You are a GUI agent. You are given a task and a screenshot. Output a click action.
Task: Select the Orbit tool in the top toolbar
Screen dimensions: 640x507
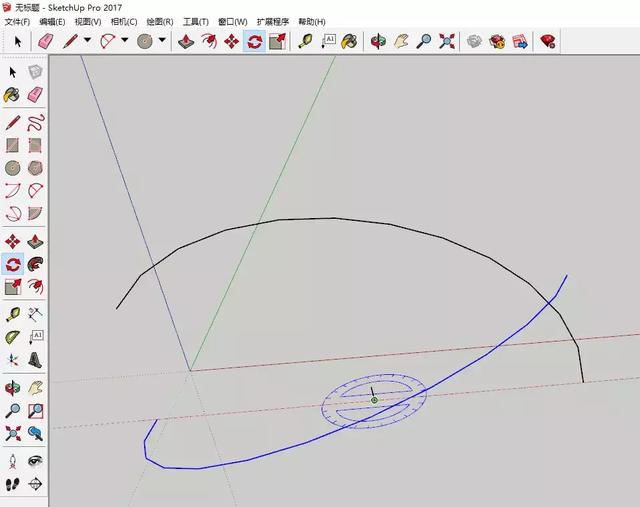pyautogui.click(x=378, y=41)
